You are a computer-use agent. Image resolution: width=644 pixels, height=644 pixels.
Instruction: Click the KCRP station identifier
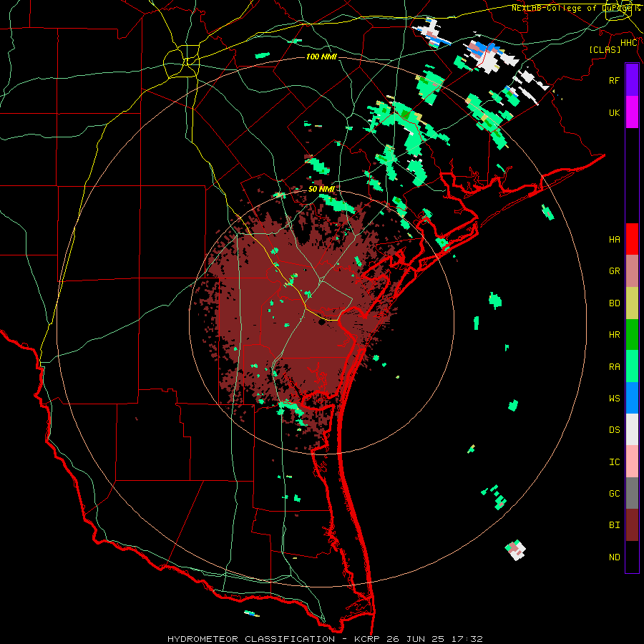pyautogui.click(x=367, y=639)
